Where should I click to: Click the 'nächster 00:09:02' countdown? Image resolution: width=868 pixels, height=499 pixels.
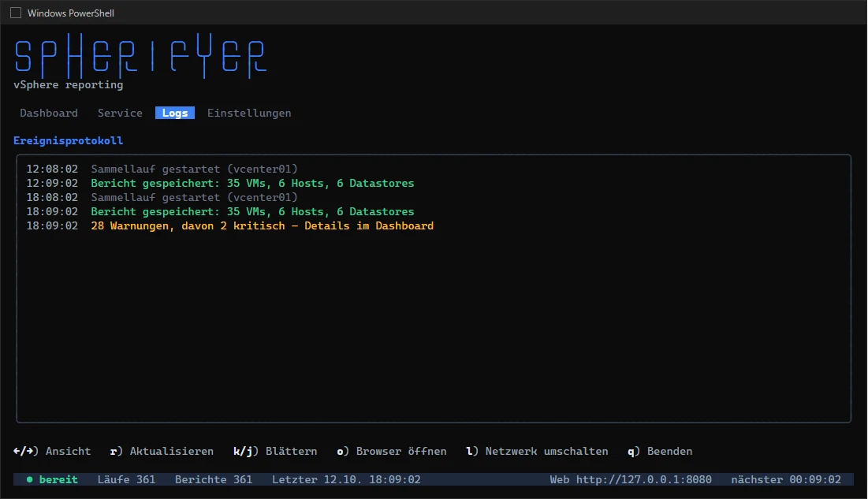pyautogui.click(x=786, y=479)
